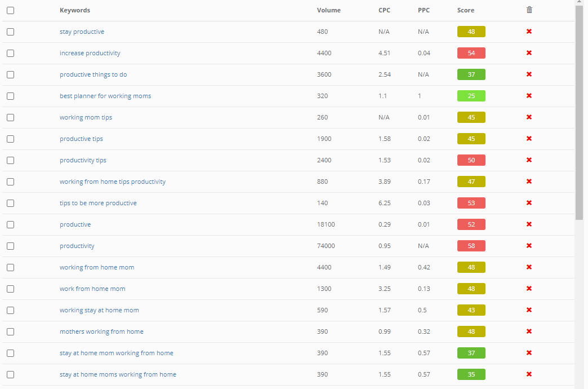This screenshot has height=389, width=588.
Task: Click olive score badge 47
Action: (x=471, y=182)
